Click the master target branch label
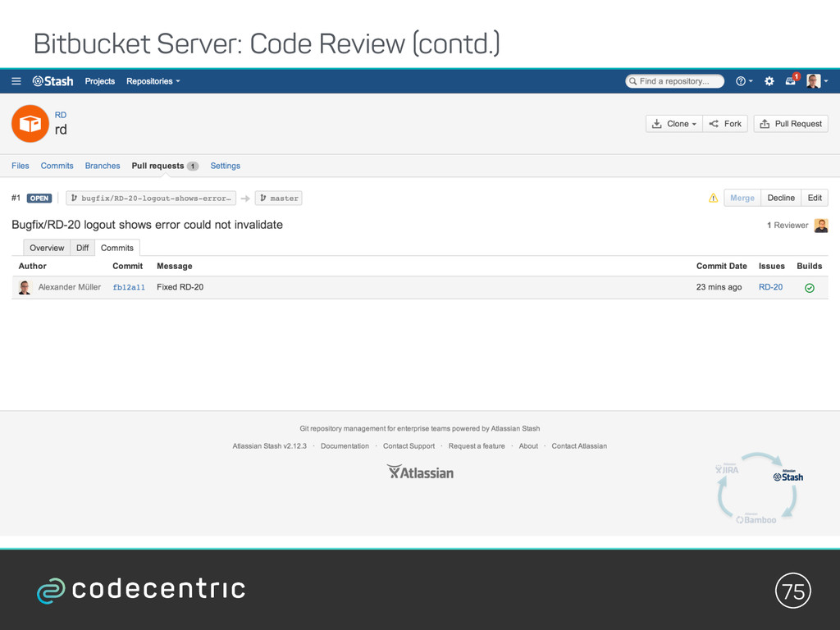 pos(279,199)
